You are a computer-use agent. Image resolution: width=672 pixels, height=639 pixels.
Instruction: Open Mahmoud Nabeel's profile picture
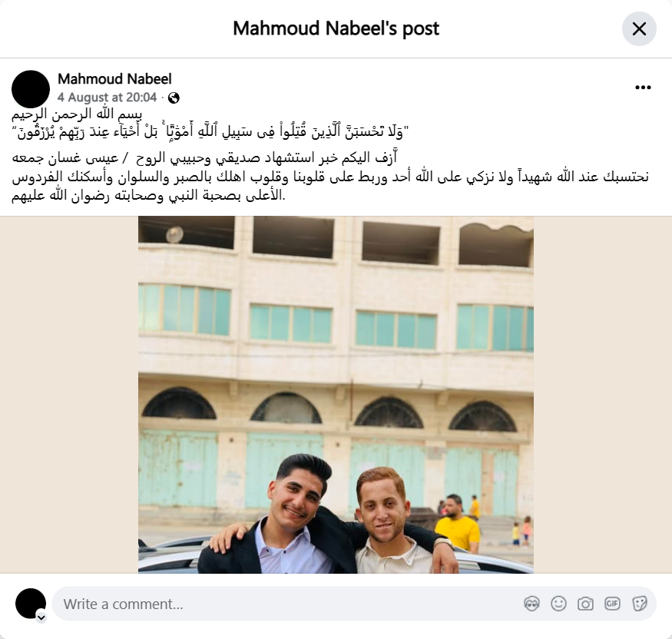pos(31,89)
